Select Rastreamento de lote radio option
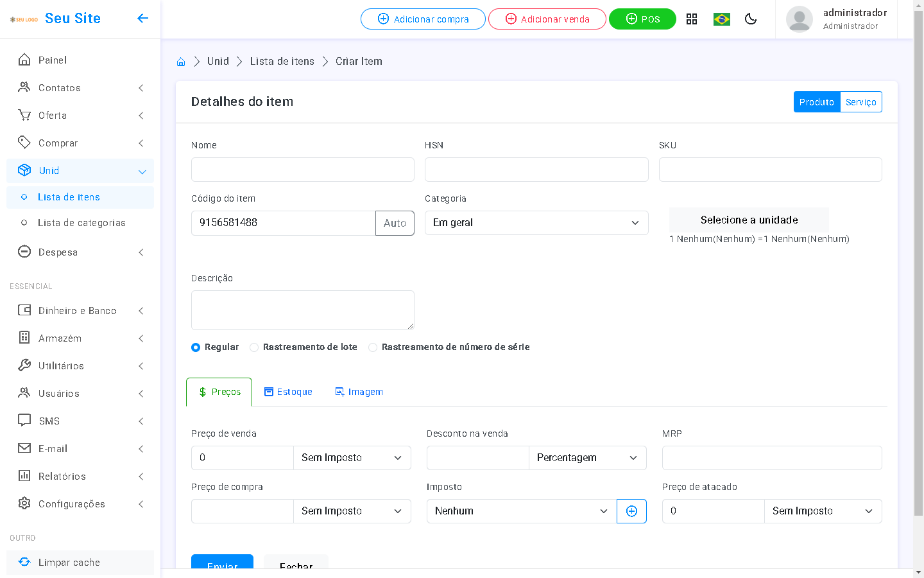 [254, 347]
